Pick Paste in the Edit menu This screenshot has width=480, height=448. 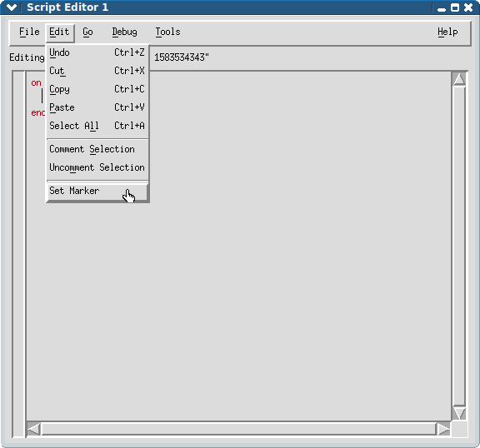click(97, 107)
